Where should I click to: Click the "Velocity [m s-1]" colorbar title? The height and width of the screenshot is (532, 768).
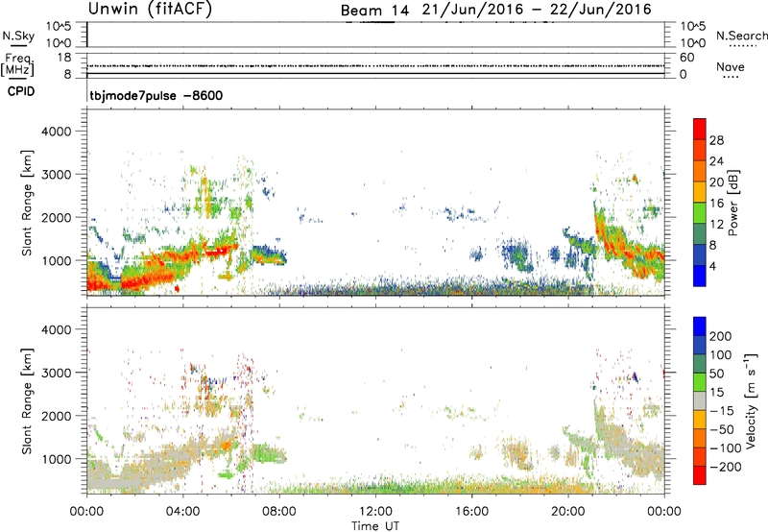point(751,400)
